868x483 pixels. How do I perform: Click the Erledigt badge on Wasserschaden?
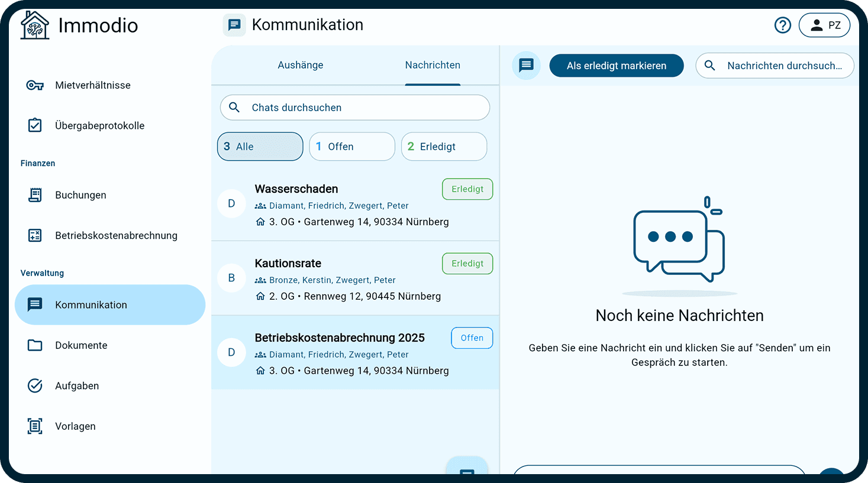pyautogui.click(x=467, y=189)
